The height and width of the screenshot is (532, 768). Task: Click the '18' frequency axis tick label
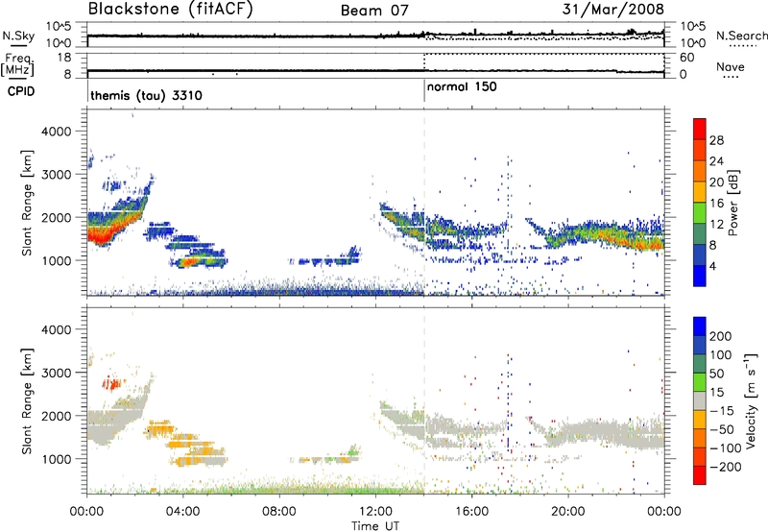(64, 58)
